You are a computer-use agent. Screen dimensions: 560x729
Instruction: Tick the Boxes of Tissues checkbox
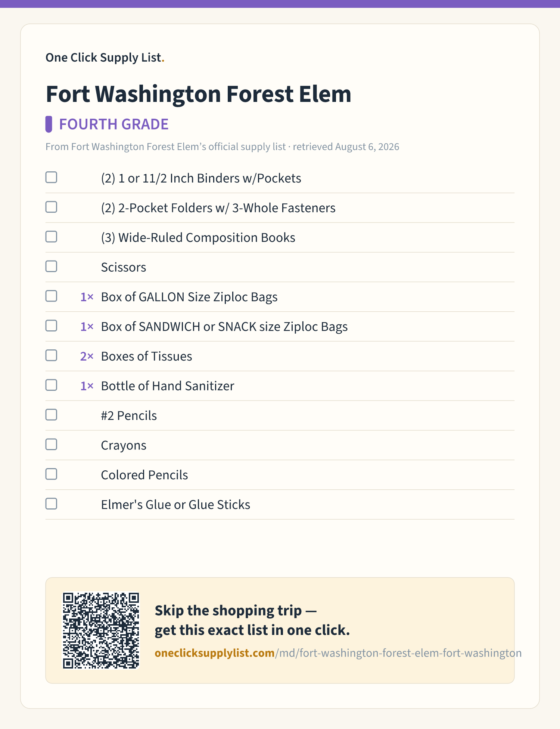[x=51, y=355]
